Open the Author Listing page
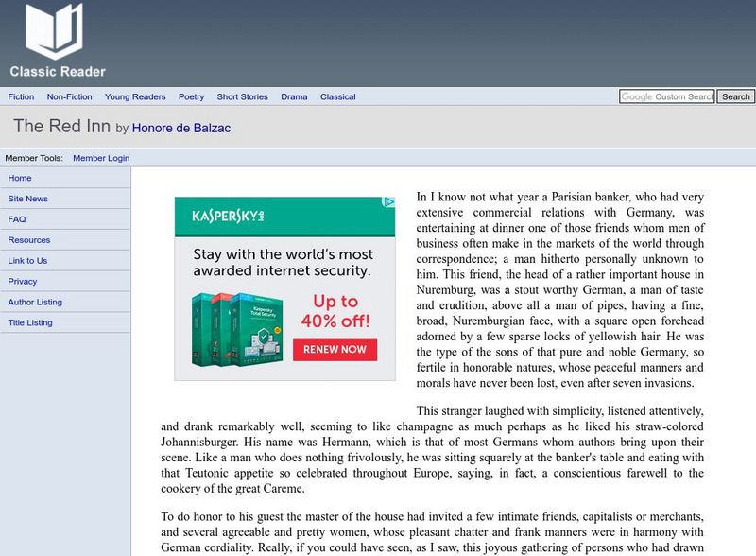This screenshot has height=556, width=756. click(x=38, y=302)
